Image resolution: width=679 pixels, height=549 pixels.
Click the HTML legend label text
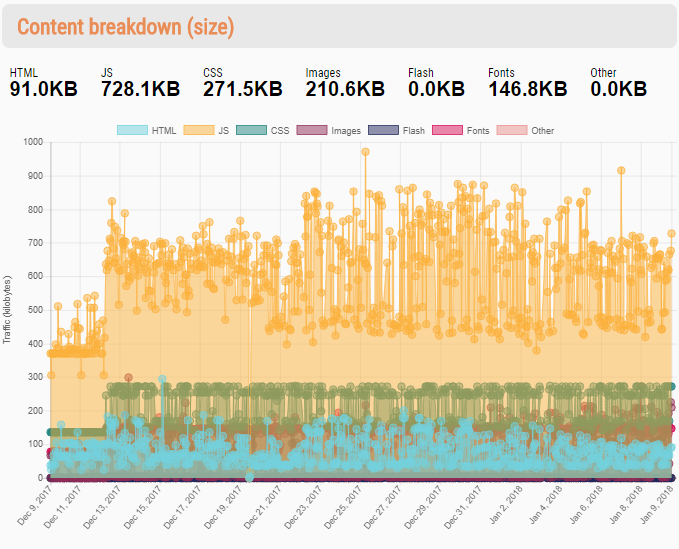(164, 131)
